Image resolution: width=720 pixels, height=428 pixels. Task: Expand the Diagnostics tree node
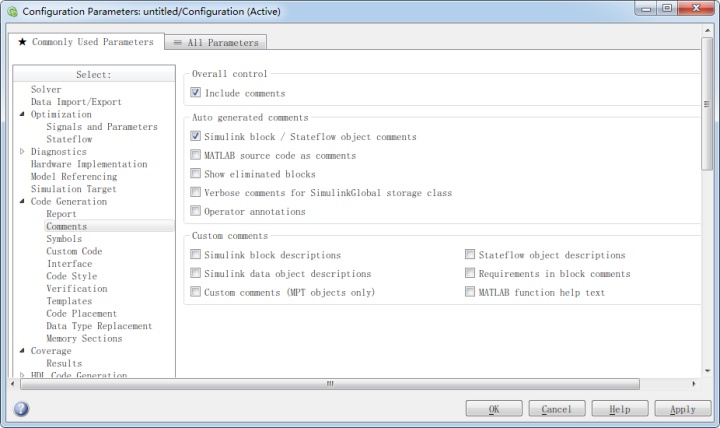(22, 151)
